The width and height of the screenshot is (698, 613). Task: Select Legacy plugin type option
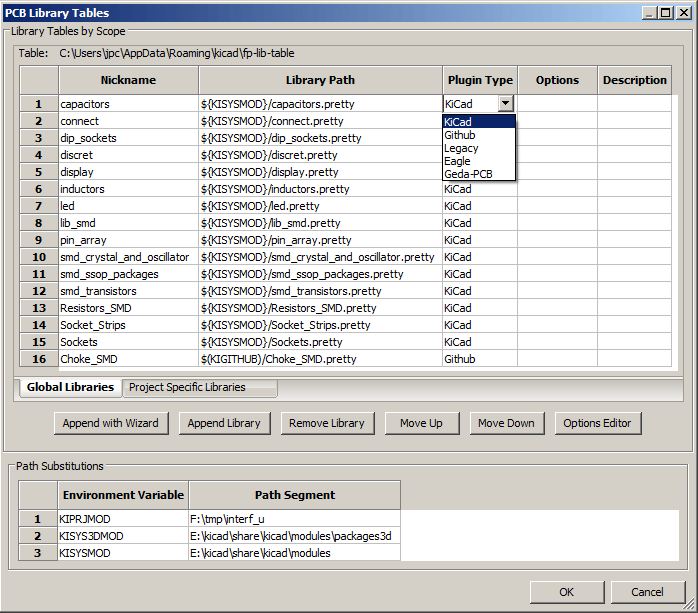click(x=461, y=148)
